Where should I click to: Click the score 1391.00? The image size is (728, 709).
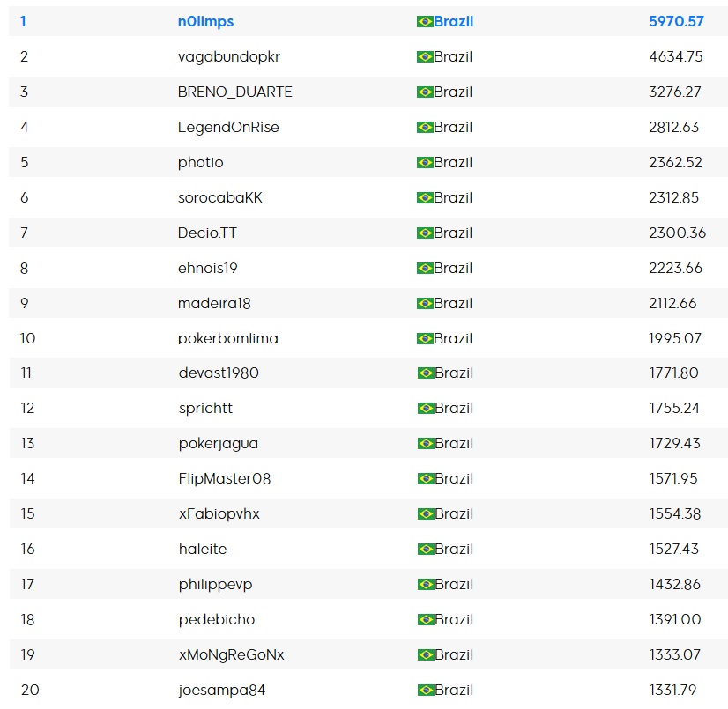pyautogui.click(x=675, y=620)
